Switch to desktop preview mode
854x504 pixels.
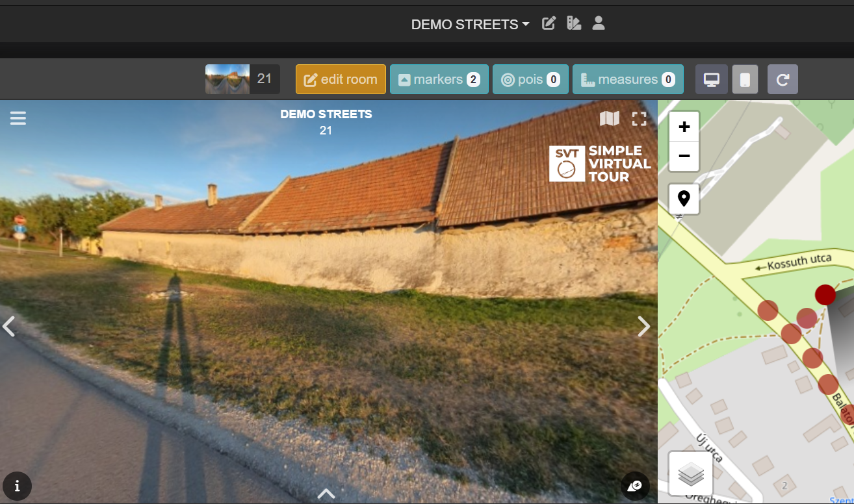(x=712, y=79)
